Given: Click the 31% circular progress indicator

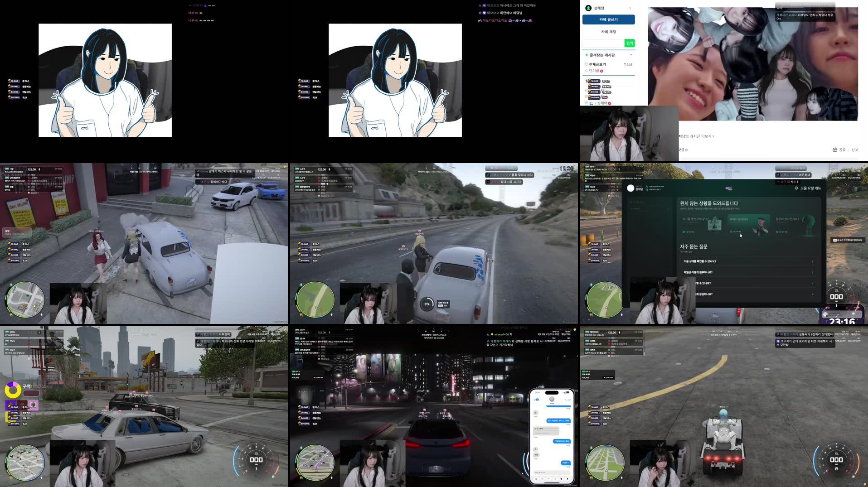Looking at the screenshot, I should click(427, 304).
